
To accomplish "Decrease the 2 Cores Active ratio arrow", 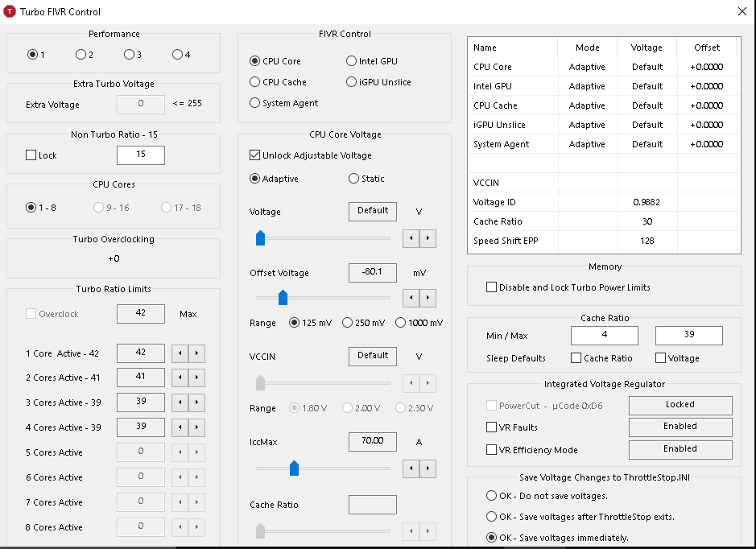I will 180,378.
